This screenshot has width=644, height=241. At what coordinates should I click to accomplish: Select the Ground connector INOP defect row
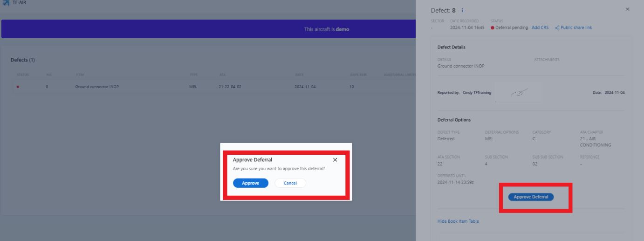coord(96,87)
